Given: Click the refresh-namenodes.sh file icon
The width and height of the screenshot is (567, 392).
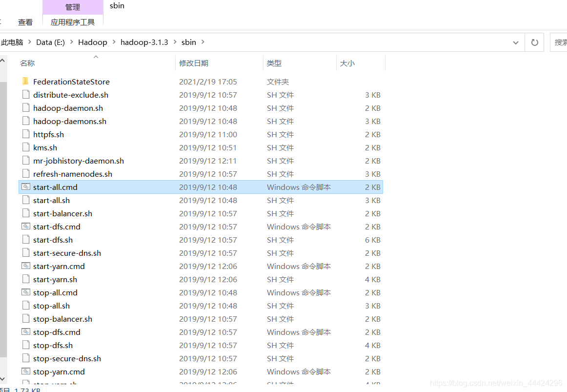Looking at the screenshot, I should click(26, 174).
